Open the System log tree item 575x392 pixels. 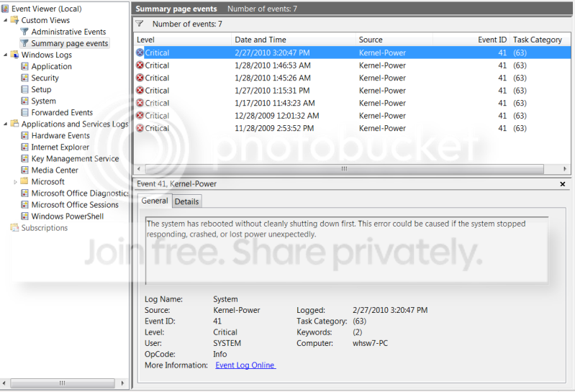point(43,101)
